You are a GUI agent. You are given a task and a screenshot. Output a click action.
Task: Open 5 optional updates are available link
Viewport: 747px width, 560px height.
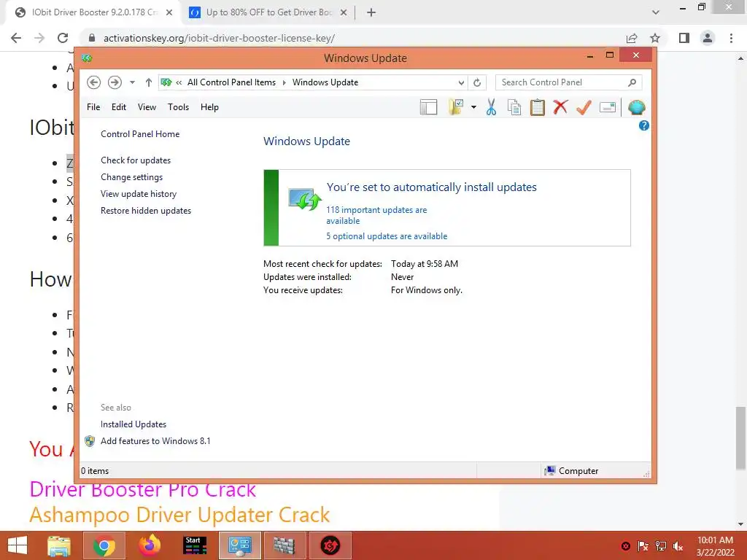387,236
